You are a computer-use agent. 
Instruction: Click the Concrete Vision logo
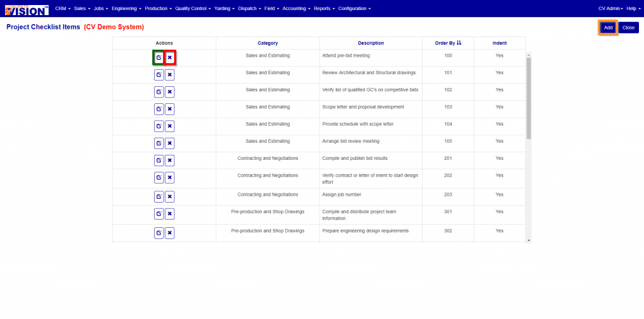26,10
